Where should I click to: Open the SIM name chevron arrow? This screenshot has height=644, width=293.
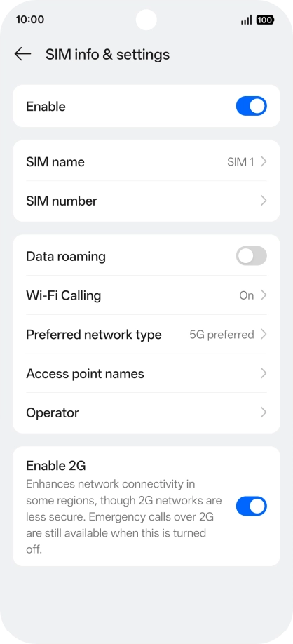point(264,162)
